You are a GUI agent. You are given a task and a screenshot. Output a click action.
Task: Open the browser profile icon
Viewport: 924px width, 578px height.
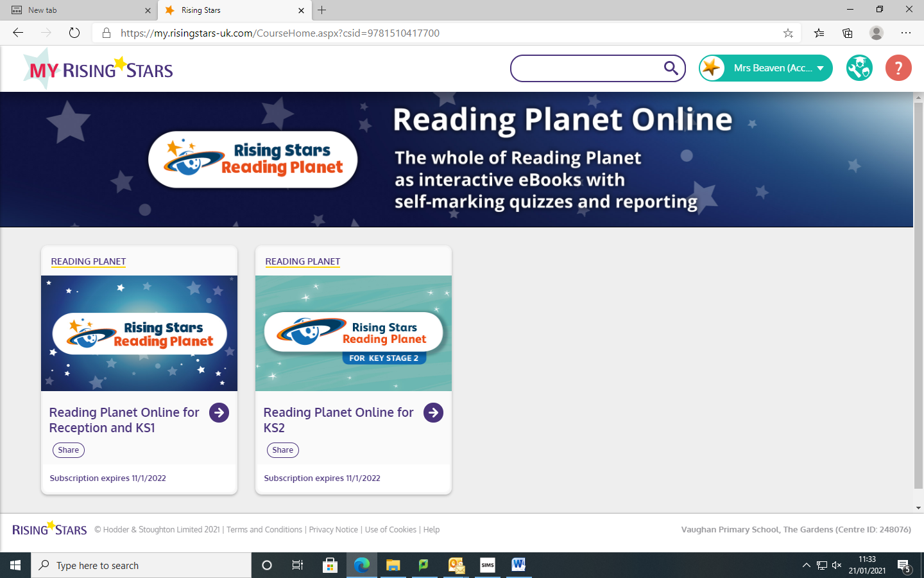[877, 33]
